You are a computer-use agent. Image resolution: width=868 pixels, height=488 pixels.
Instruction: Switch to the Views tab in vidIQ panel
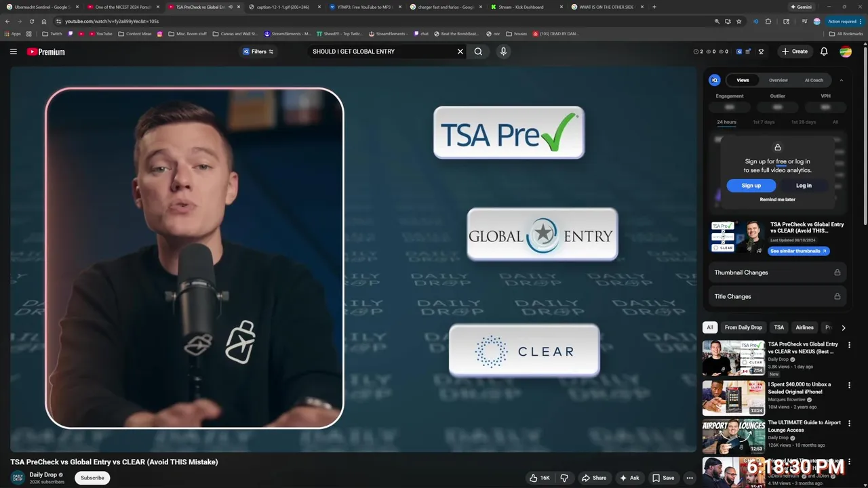pyautogui.click(x=743, y=80)
